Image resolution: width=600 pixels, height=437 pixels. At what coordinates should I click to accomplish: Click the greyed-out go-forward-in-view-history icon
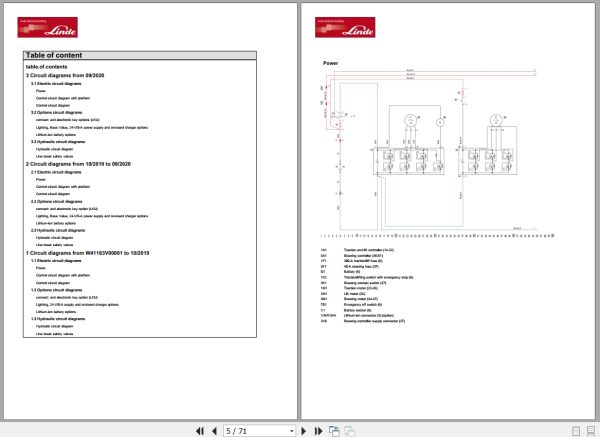pos(349,431)
